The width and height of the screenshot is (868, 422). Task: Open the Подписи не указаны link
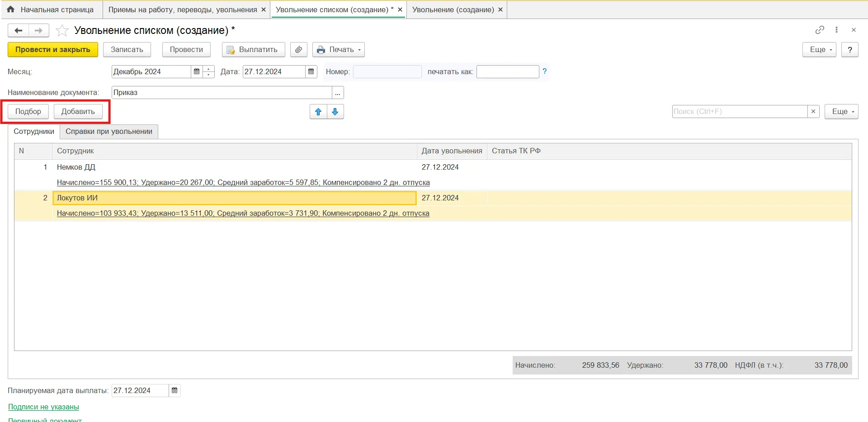click(x=43, y=407)
